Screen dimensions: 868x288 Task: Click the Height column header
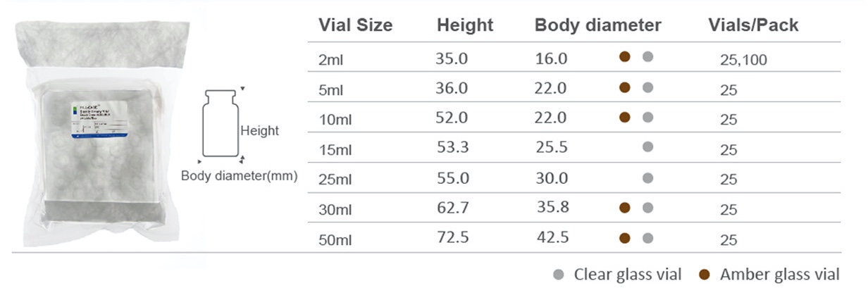click(465, 25)
